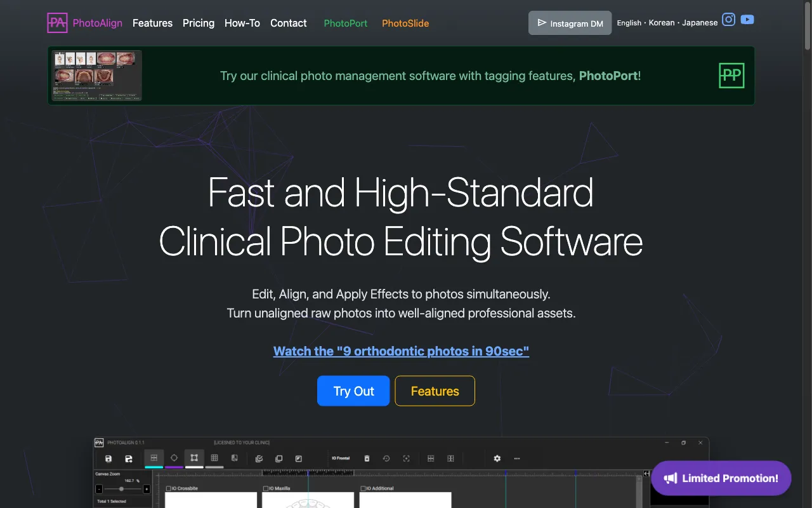The height and width of the screenshot is (508, 812).
Task: Open the Features nav menu item
Action: click(x=152, y=23)
